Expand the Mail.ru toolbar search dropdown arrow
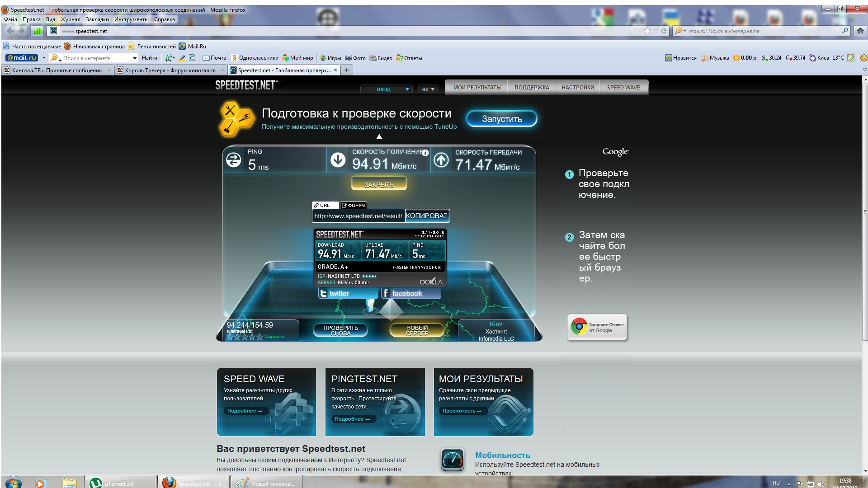The image size is (868, 488). (135, 58)
